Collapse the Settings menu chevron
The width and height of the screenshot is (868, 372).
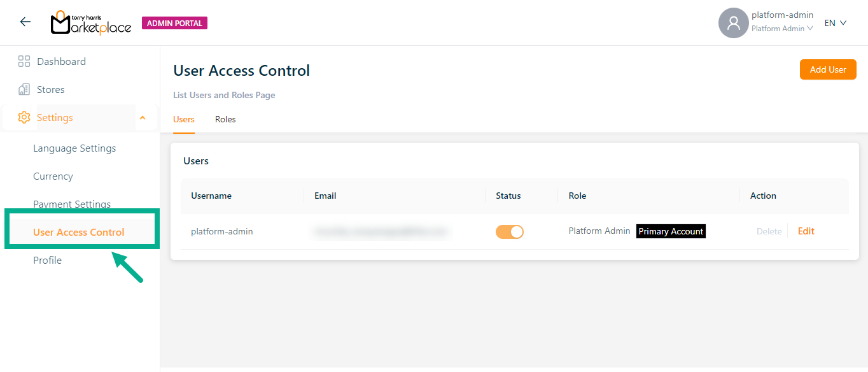(x=143, y=117)
